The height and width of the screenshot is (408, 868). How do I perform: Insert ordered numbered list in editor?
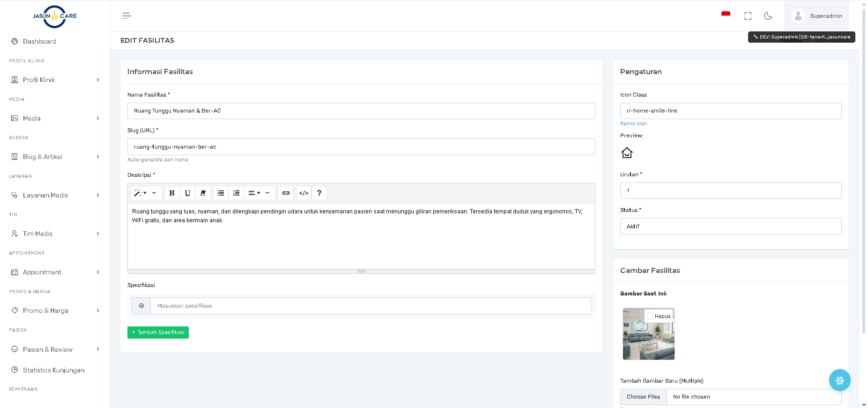coord(236,193)
